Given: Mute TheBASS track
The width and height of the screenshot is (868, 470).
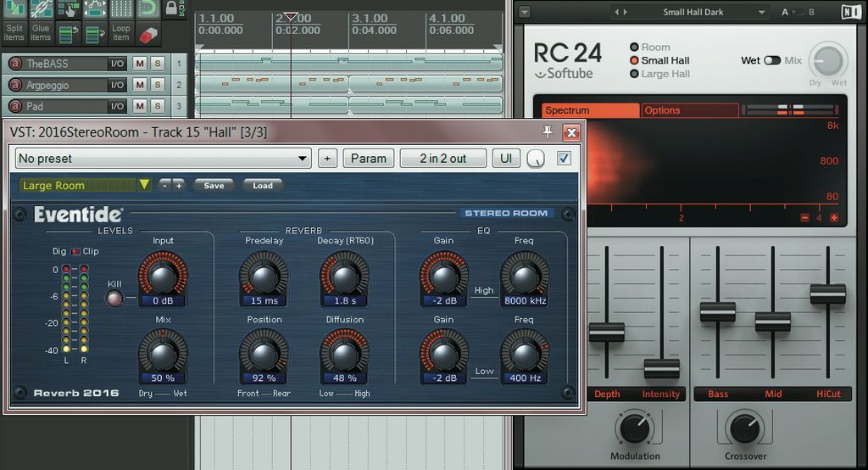Looking at the screenshot, I should click(140, 64).
